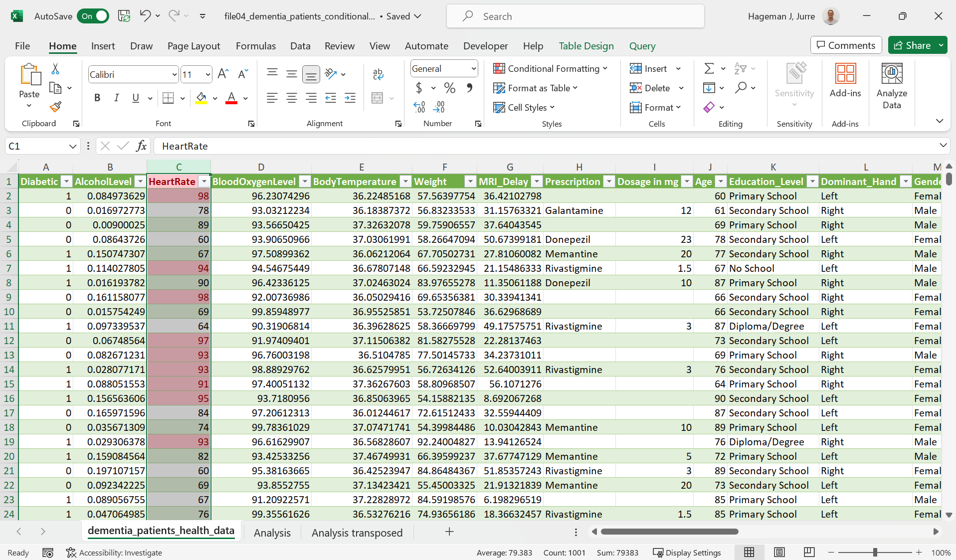
Task: Click inside the formula bar
Action: tap(399, 146)
